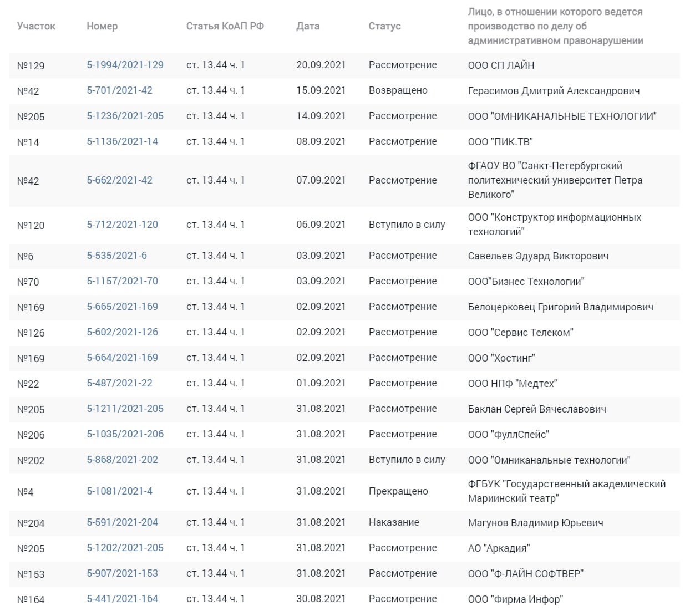Select the name АО "Аркадия"
This screenshot has width=690, height=616.
point(499,548)
